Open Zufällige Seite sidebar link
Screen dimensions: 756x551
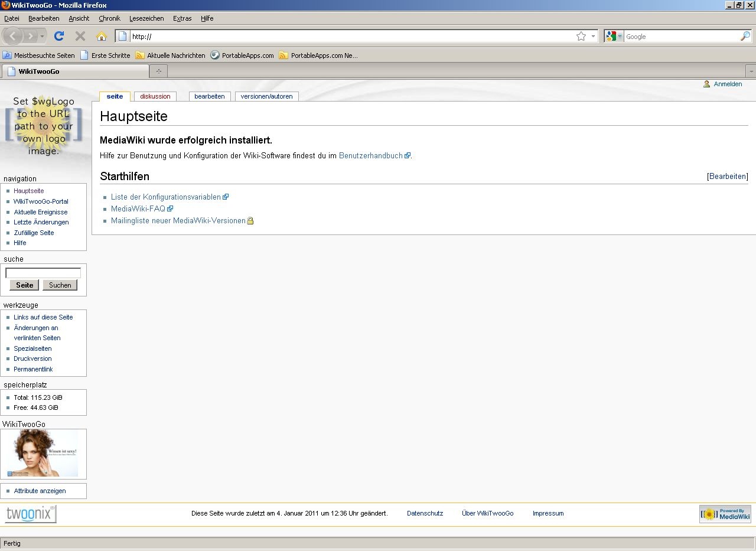(x=34, y=233)
